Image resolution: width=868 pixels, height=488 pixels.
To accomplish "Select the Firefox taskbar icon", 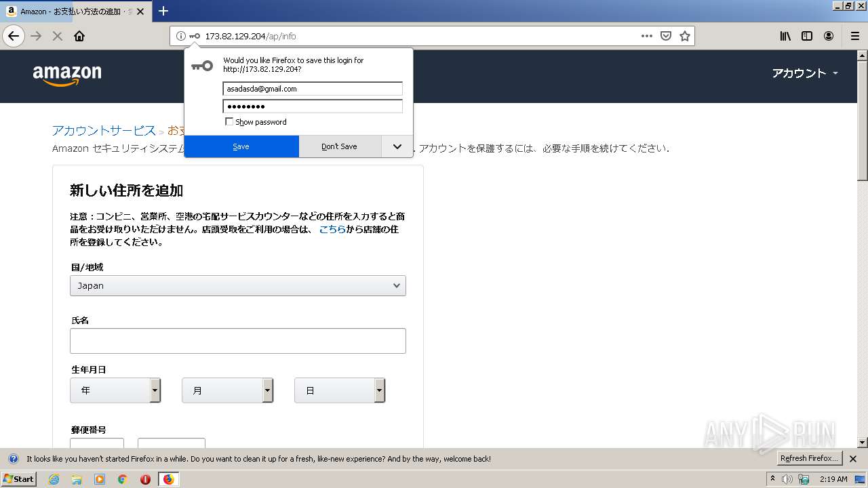I will [x=168, y=479].
